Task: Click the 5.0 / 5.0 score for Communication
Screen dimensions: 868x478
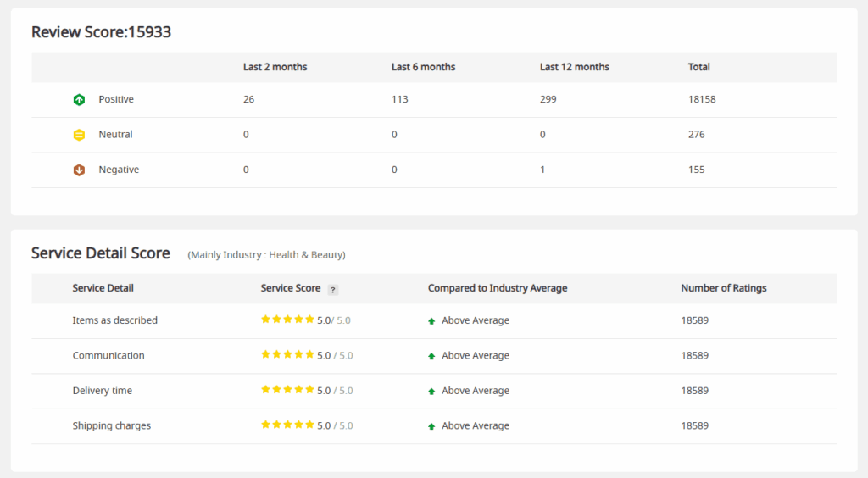Action: click(x=335, y=356)
